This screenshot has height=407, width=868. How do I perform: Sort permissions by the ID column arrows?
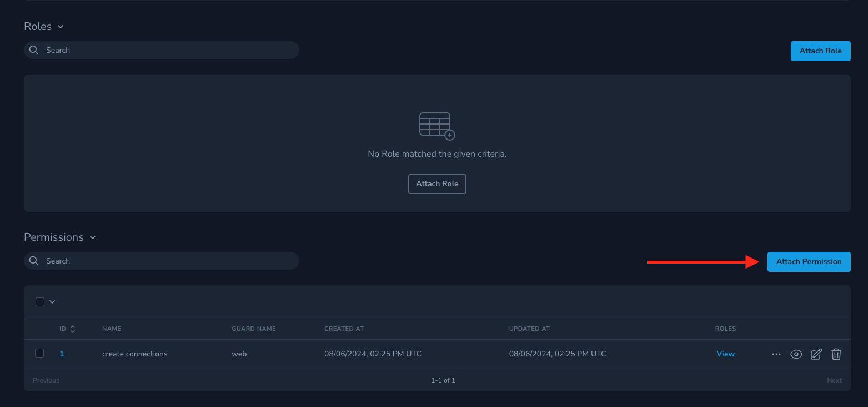coord(72,329)
